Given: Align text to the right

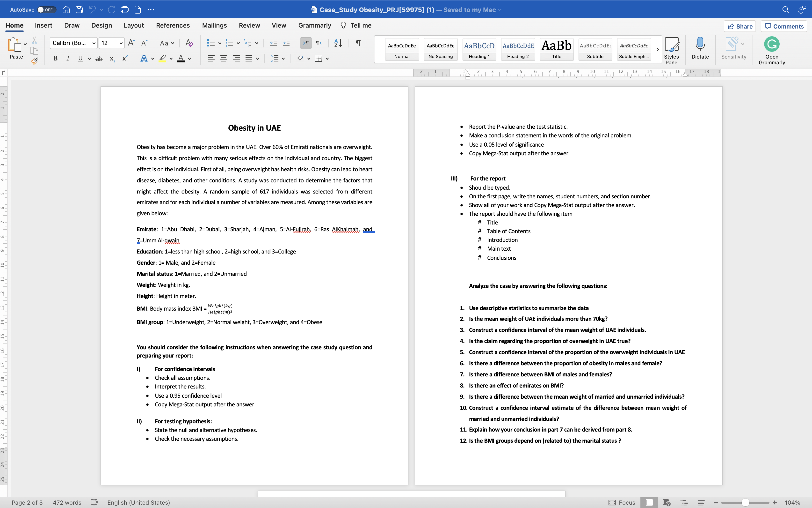Looking at the screenshot, I should click(x=236, y=59).
